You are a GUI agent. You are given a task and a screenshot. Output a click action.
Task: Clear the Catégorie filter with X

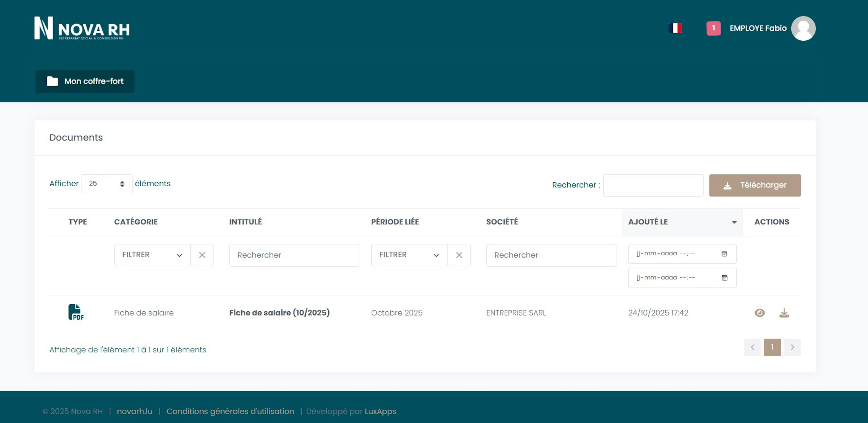tap(202, 255)
